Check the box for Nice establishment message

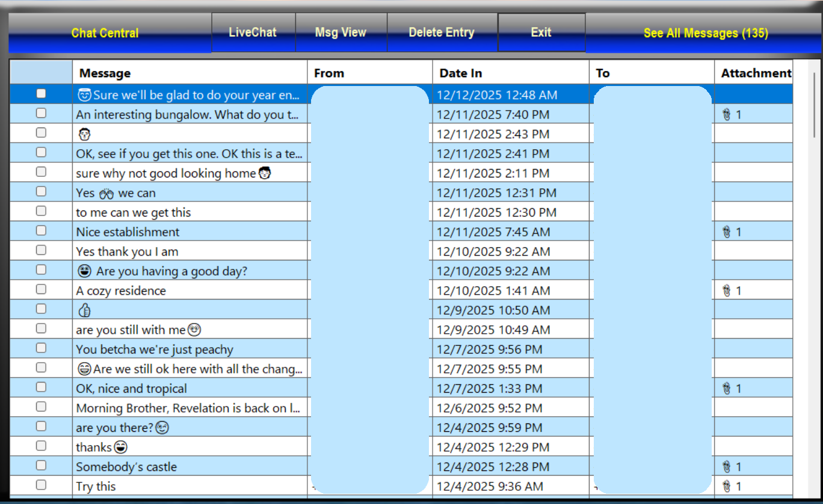pos(41,232)
